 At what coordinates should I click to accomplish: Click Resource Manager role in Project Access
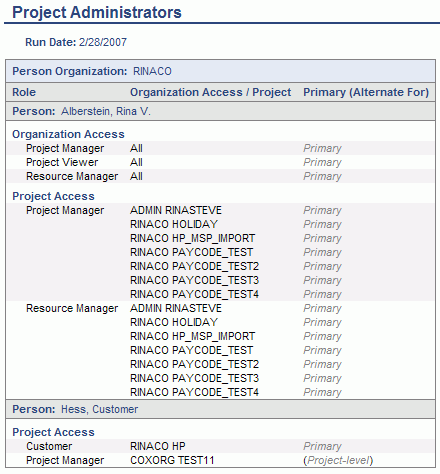pyautogui.click(x=72, y=308)
